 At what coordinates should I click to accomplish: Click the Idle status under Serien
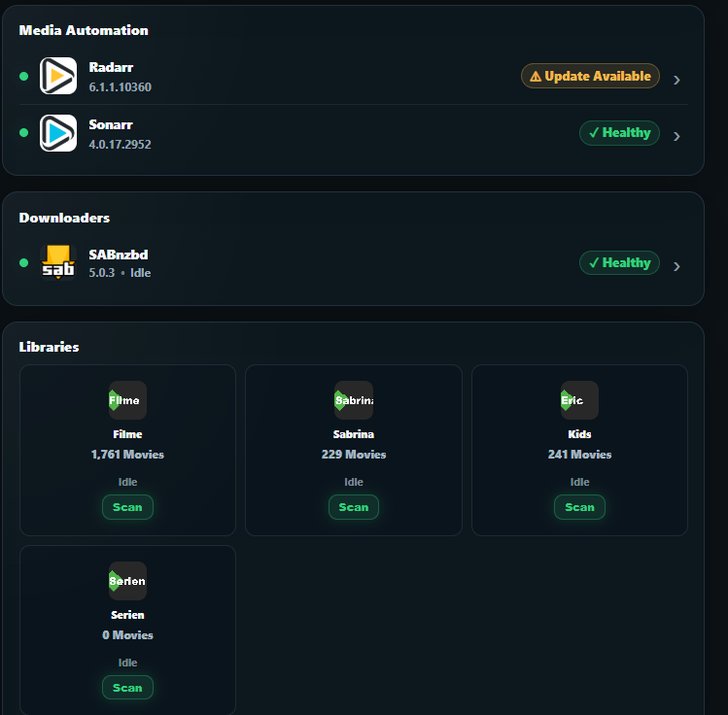point(127,663)
